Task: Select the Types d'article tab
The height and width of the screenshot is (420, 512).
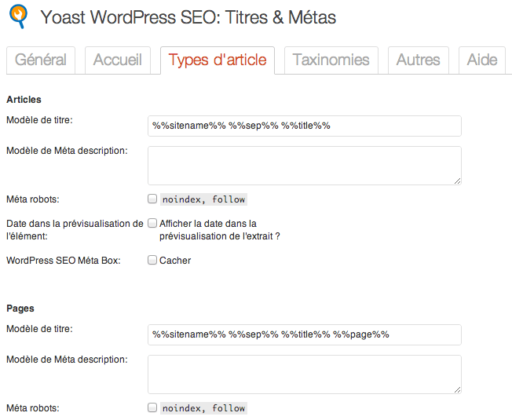Action: [218, 60]
